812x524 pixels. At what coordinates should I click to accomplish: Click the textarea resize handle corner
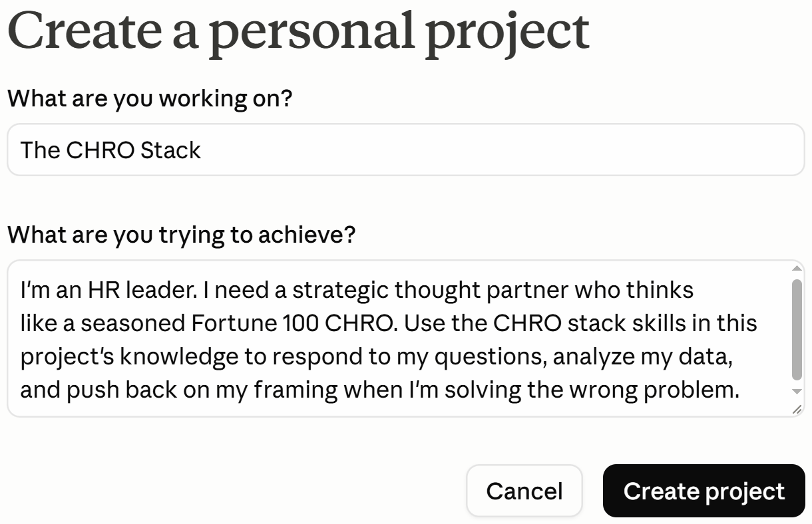797,410
